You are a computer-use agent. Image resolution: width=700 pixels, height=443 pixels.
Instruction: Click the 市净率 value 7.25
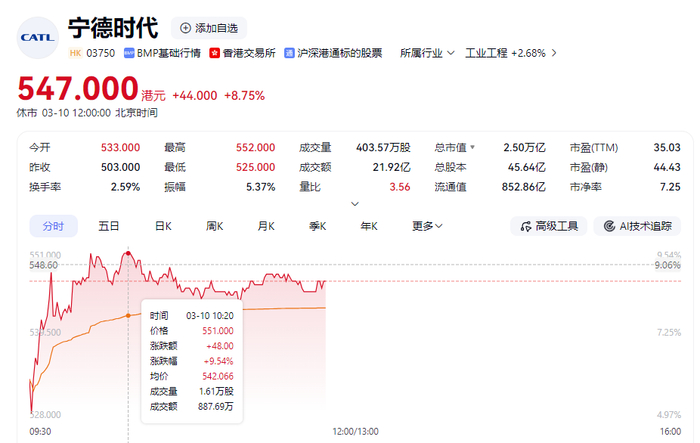tap(670, 187)
